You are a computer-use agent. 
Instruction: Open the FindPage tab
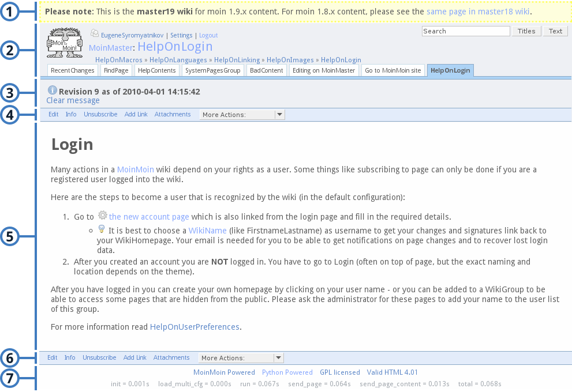point(115,70)
